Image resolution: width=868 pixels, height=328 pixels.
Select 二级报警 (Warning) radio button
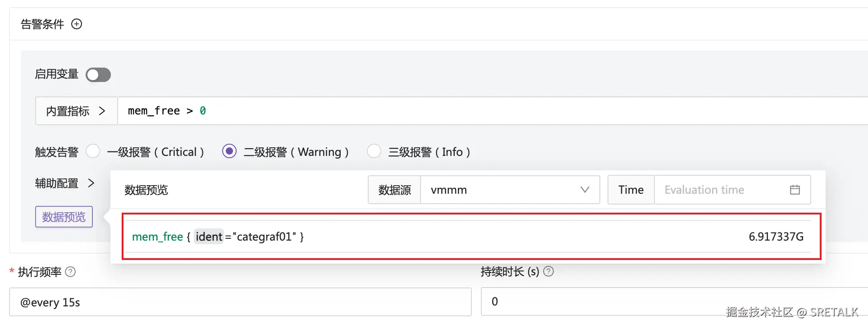click(229, 151)
